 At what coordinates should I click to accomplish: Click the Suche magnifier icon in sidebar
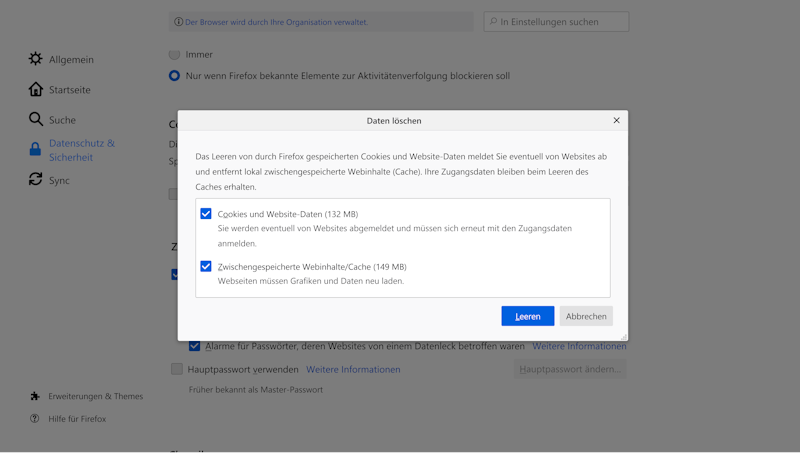tap(35, 119)
